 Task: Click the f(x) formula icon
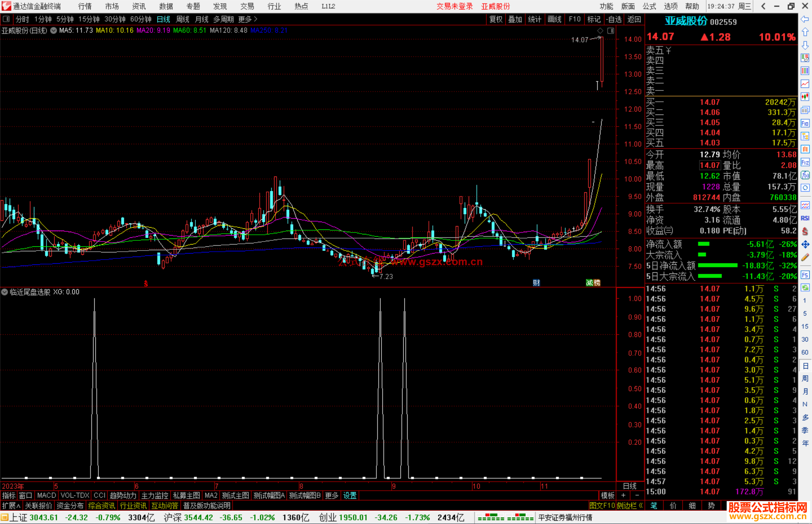[805, 175]
